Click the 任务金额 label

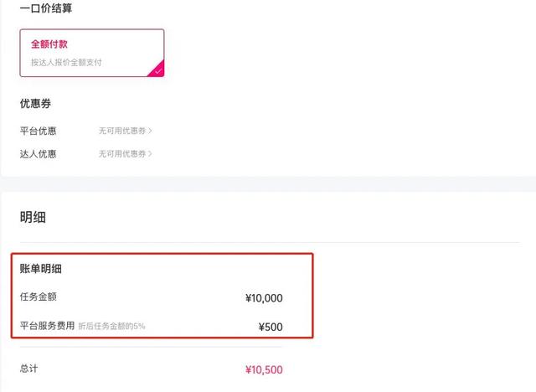click(x=39, y=297)
